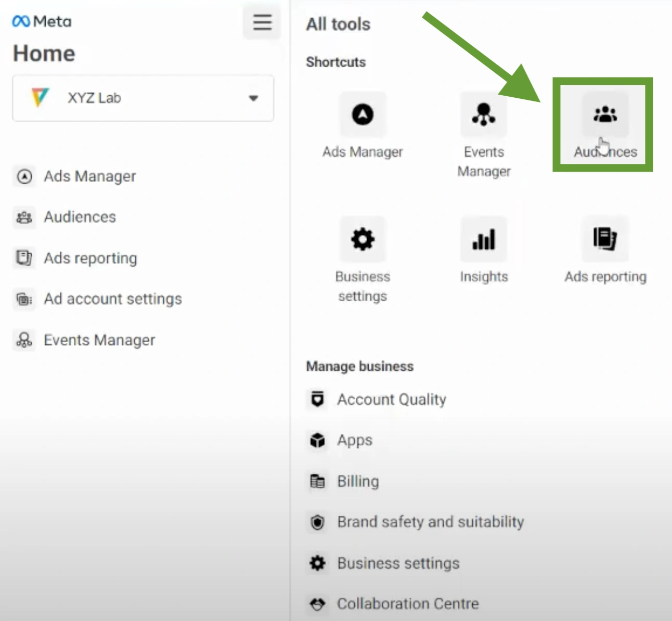Image resolution: width=672 pixels, height=621 pixels.
Task: Open Account Quality under Manage business
Action: tap(392, 399)
